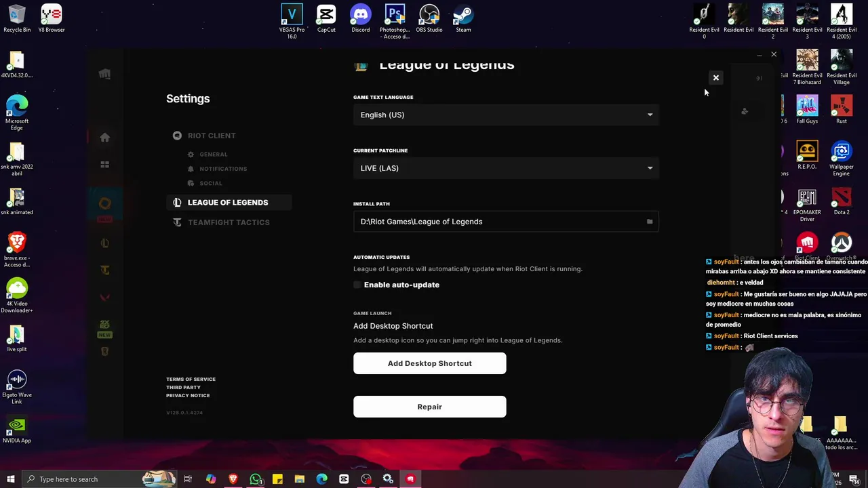This screenshot has width=868, height=488.
Task: Open Copilot from the taskbar
Action: click(x=211, y=479)
